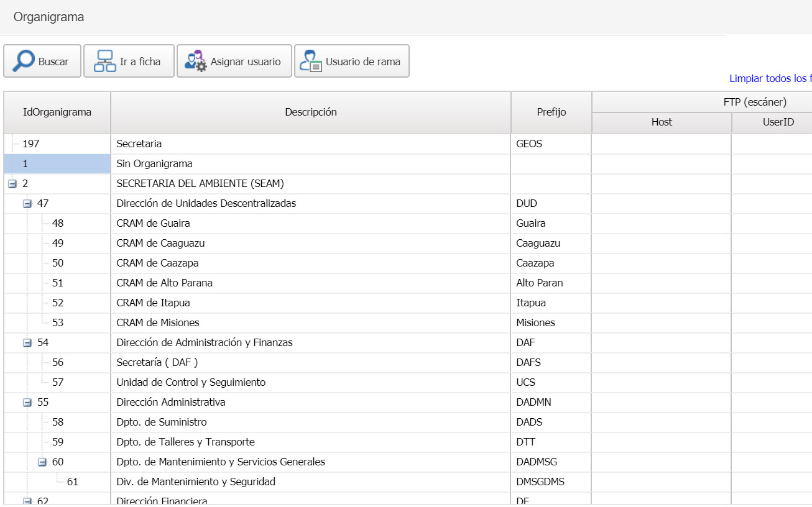Click 'Dirección de Administración y Finanzas' cell
This screenshot has height=507, width=812.
311,343
